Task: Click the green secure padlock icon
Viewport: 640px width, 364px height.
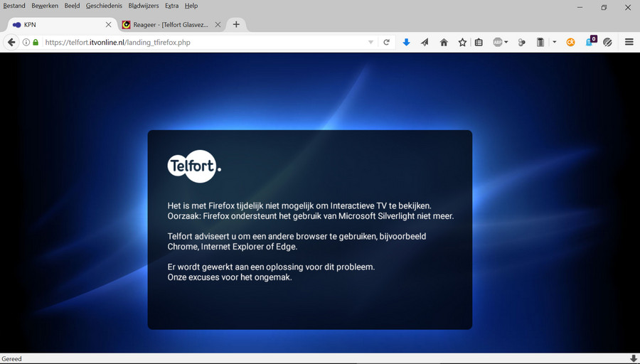Action: 36,42
